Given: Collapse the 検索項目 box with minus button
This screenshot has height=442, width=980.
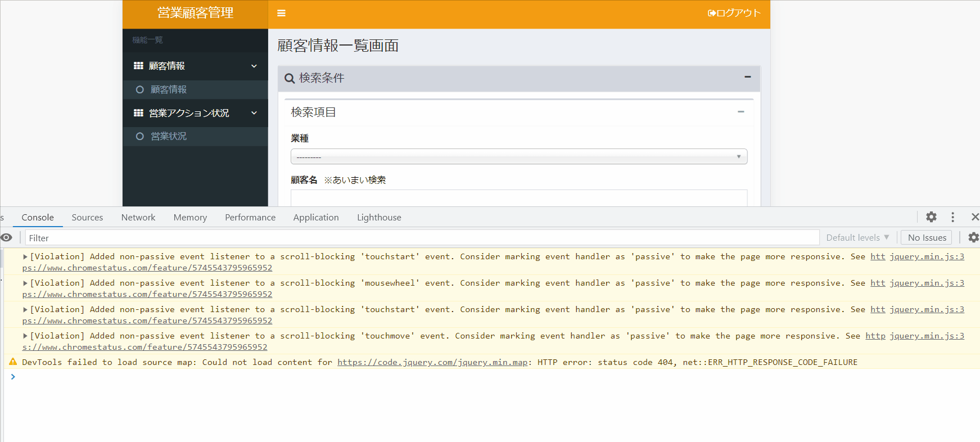Looking at the screenshot, I should pyautogui.click(x=741, y=112).
